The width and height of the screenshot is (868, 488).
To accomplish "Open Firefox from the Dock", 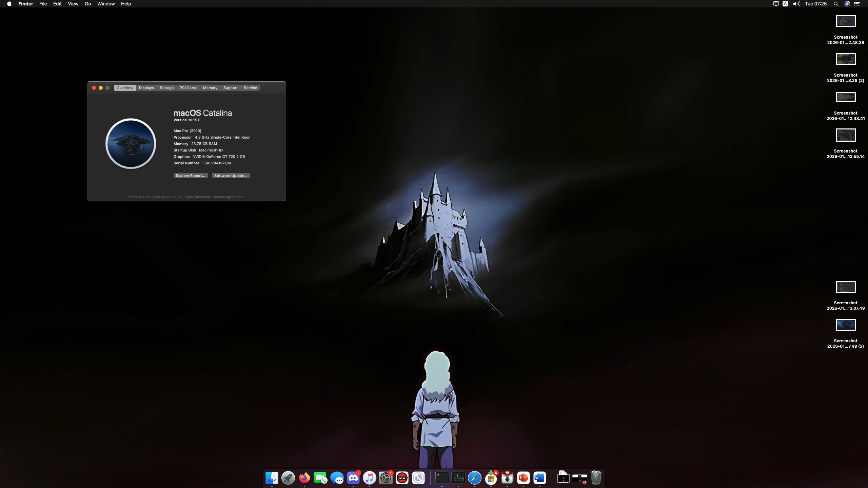I will pos(304,478).
